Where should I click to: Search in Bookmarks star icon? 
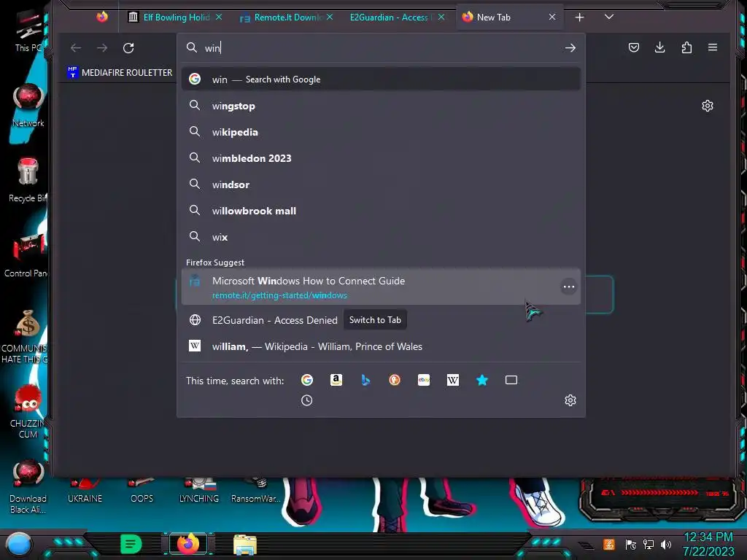coord(482,380)
